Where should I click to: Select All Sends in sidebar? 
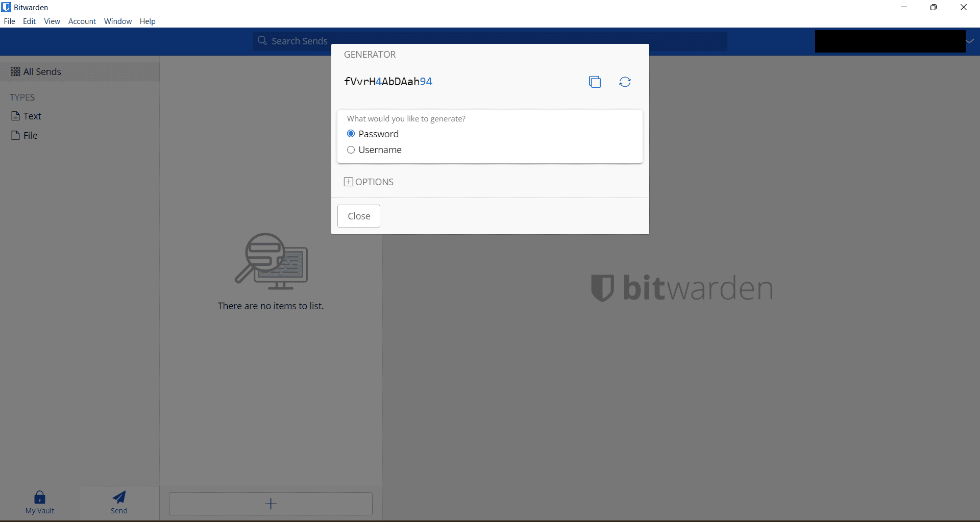point(80,72)
